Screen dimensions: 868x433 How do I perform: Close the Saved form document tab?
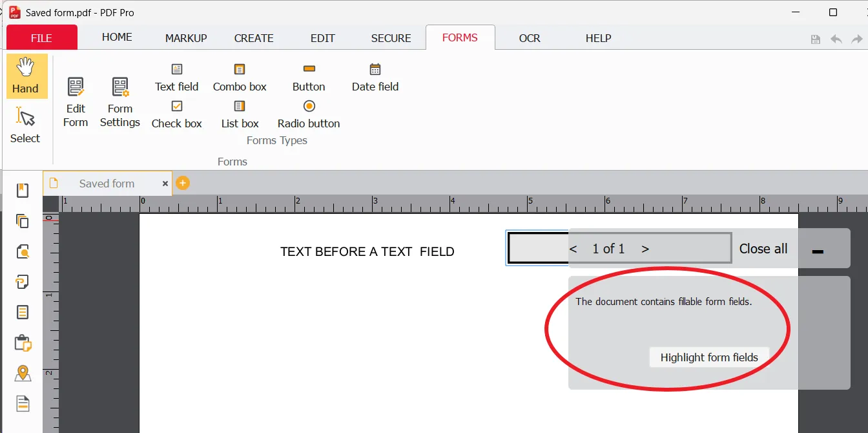click(165, 184)
